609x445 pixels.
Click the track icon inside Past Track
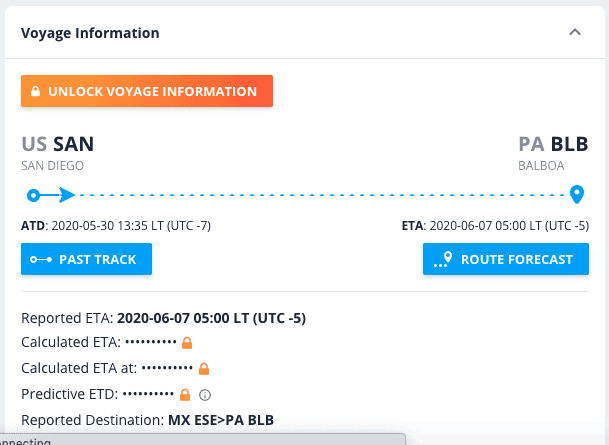tap(41, 259)
